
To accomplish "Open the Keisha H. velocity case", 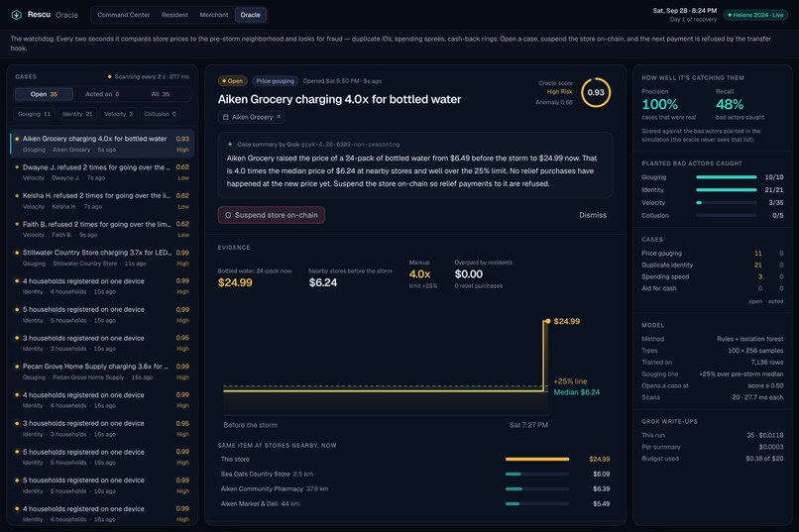I will 102,200.
